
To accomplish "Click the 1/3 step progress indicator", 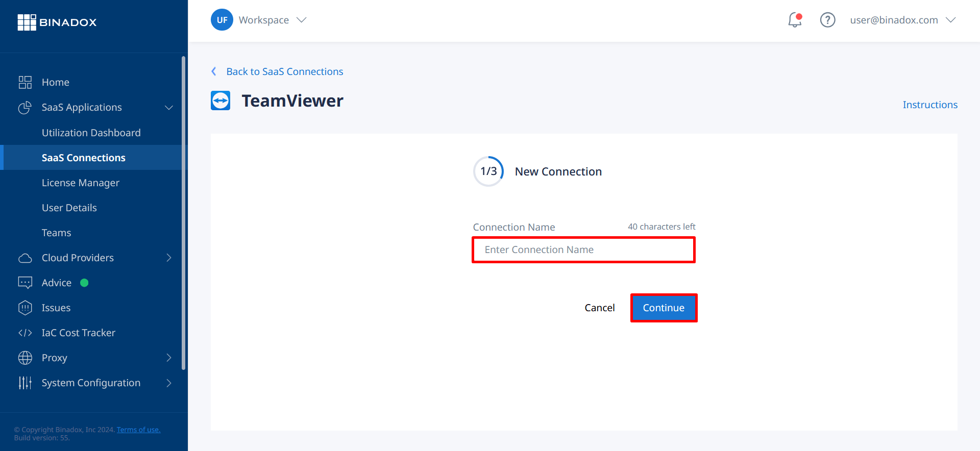I will click(488, 171).
